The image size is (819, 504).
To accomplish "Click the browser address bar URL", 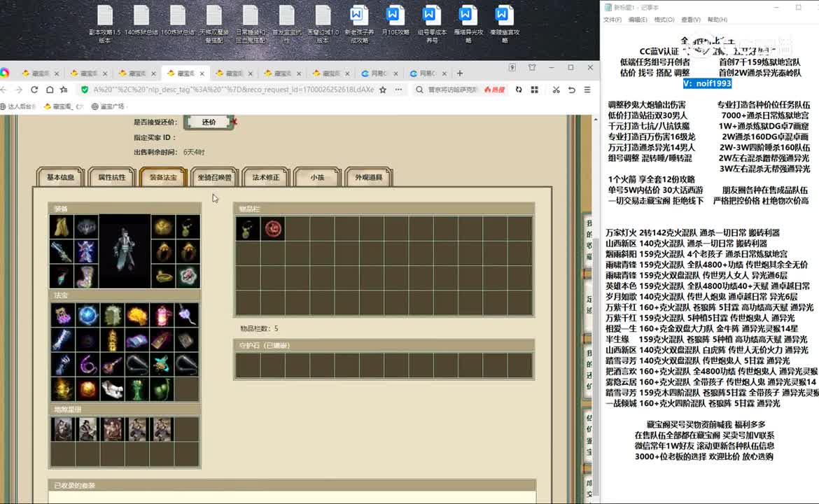I will (234, 90).
